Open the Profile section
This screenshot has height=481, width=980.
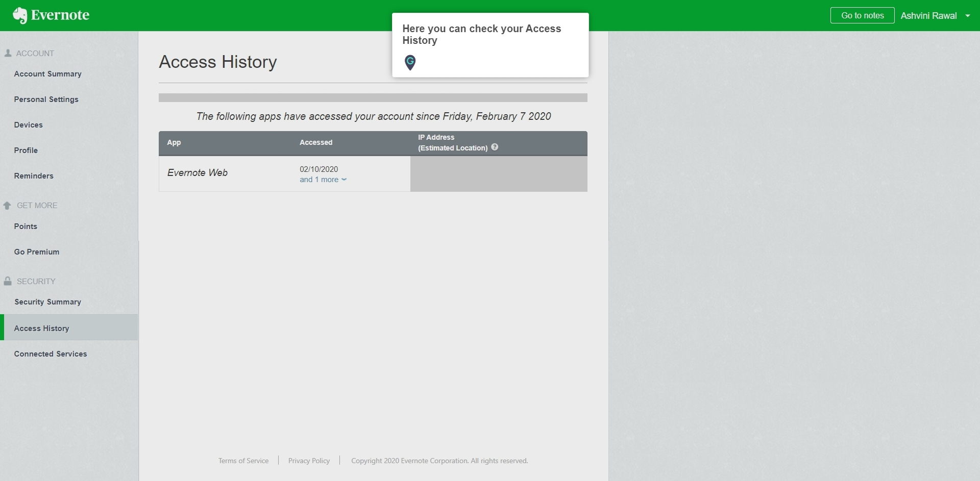(26, 150)
